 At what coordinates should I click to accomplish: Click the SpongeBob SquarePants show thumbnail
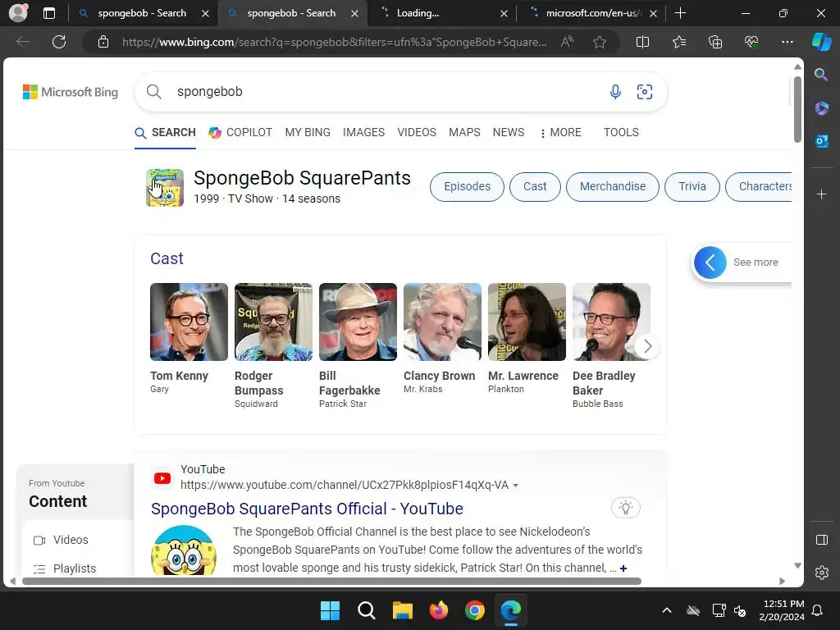point(165,188)
